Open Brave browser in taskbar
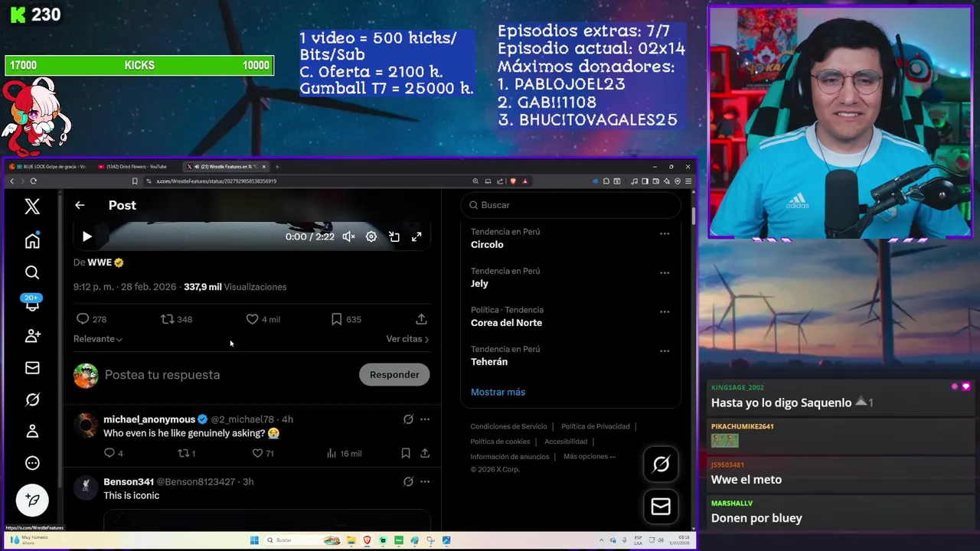 point(367,540)
